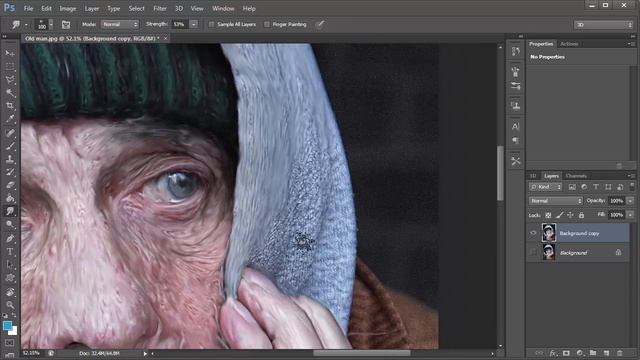Select the Healing Brush tool
The height and width of the screenshot is (360, 640).
[10, 133]
